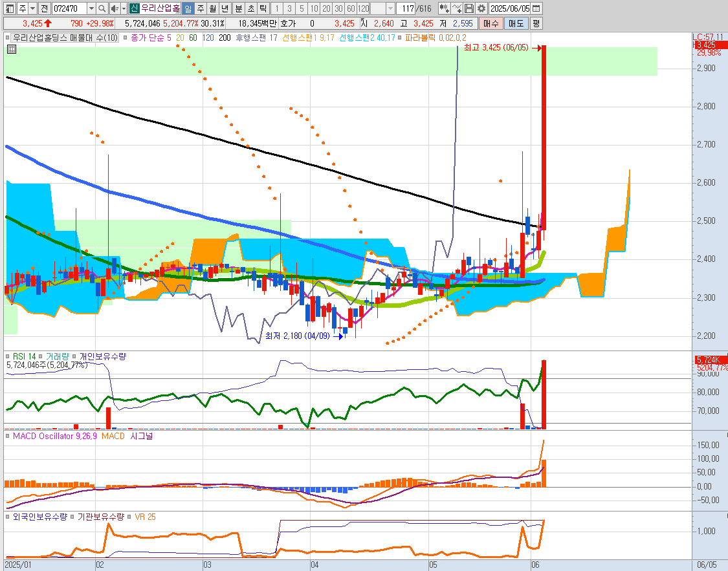Click the RSI 14 indicator label
Image resolution: width=728 pixels, height=571 pixels.
tap(24, 356)
